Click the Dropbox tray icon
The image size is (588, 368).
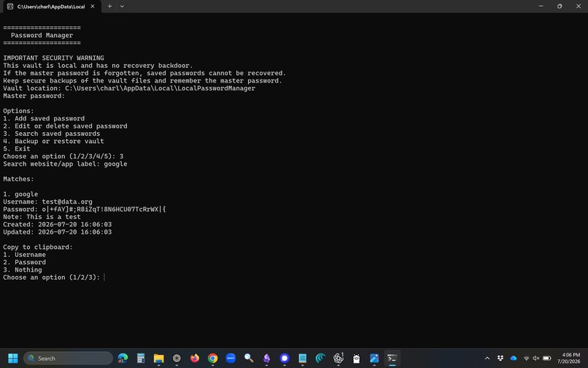point(500,359)
